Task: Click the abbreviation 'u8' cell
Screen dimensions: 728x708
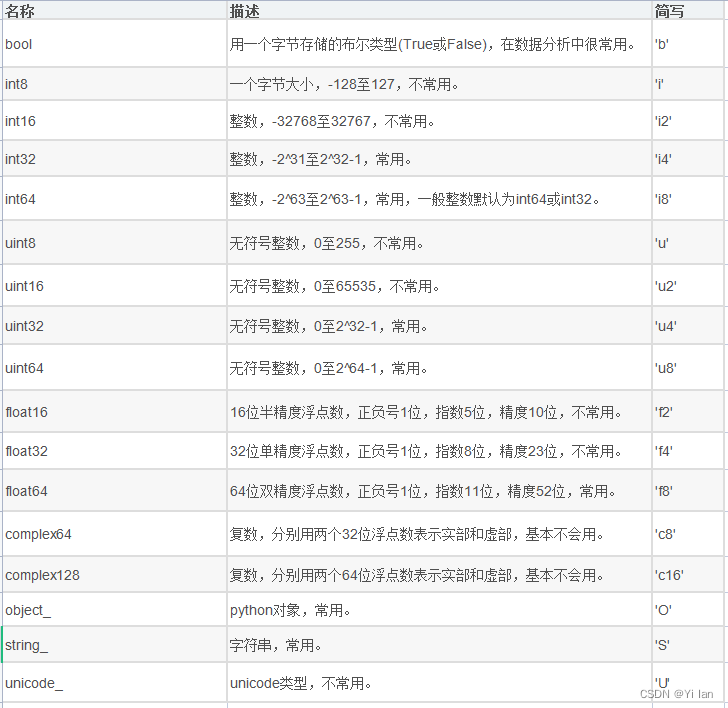Action: [x=688, y=368]
